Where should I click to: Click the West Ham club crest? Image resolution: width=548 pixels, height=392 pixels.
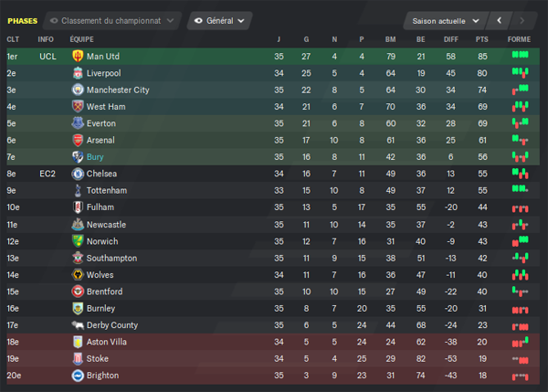pos(78,106)
